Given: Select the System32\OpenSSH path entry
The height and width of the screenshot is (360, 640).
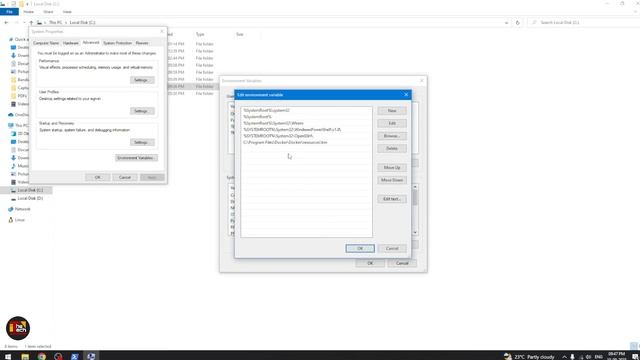Looking at the screenshot, I should [x=306, y=136].
